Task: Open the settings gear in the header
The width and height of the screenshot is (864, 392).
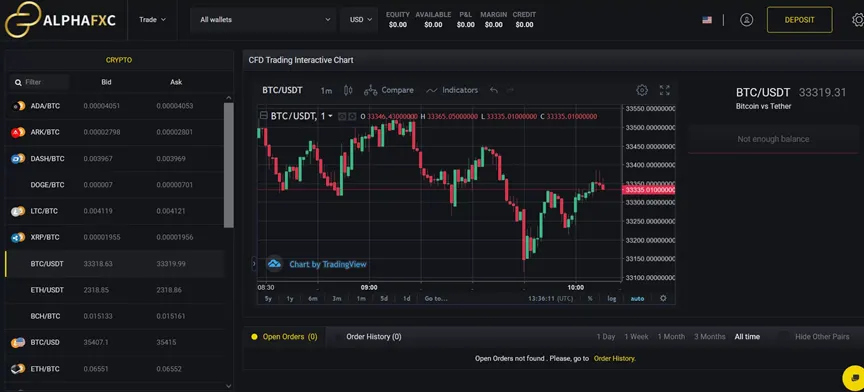Action: coord(857,20)
